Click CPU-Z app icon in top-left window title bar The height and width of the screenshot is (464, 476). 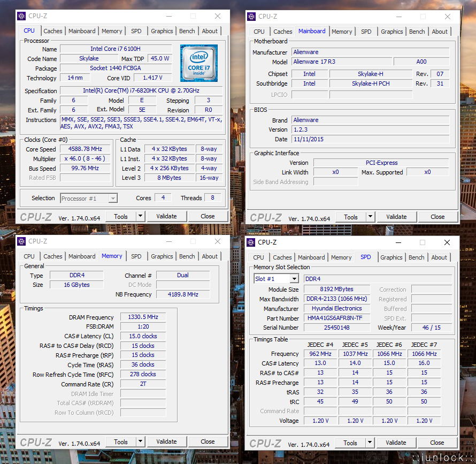coord(21,16)
